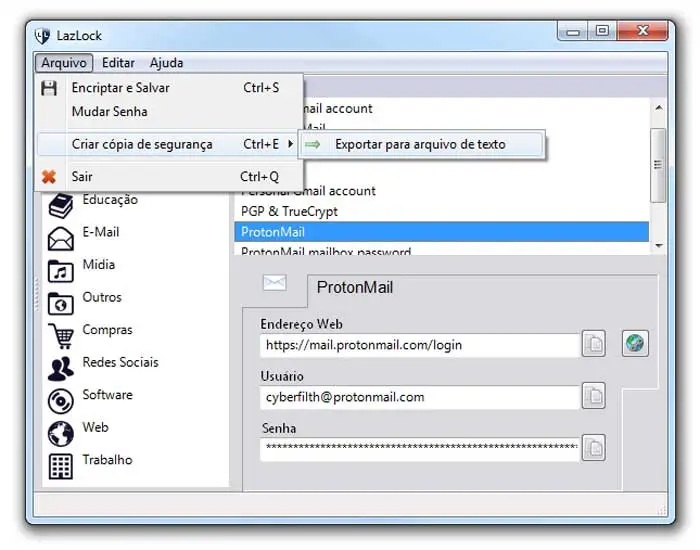Select the Educação books icon
This screenshot has width=700, height=550.
point(61,206)
